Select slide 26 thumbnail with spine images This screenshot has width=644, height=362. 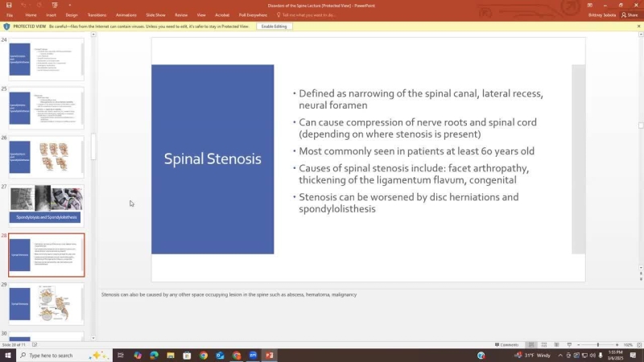[x=46, y=155]
